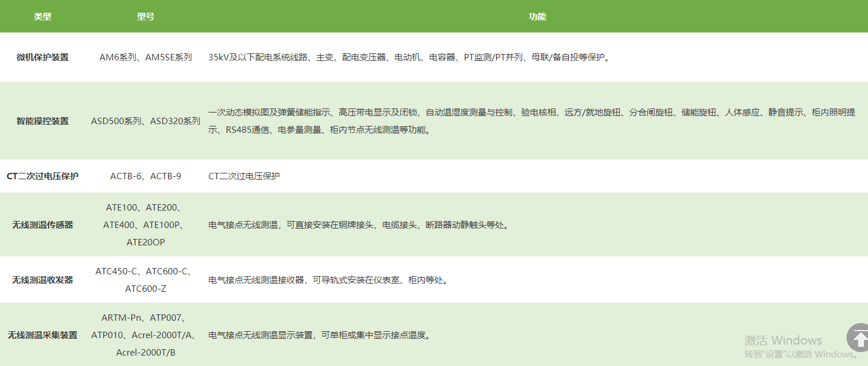Image resolution: width=868 pixels, height=366 pixels.
Task: Select the ASD500系列、ASD320系列 model cell
Action: tap(145, 121)
